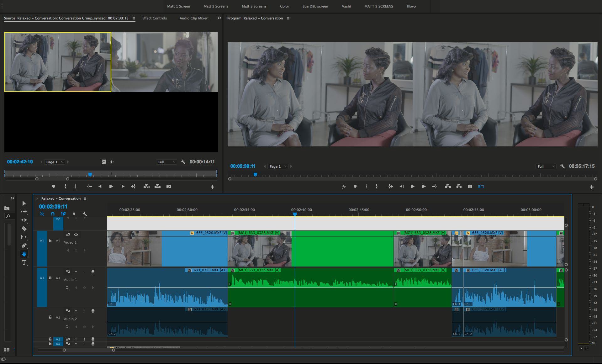Toggle Video 1 track output eye
602x364 pixels.
[x=76, y=235]
